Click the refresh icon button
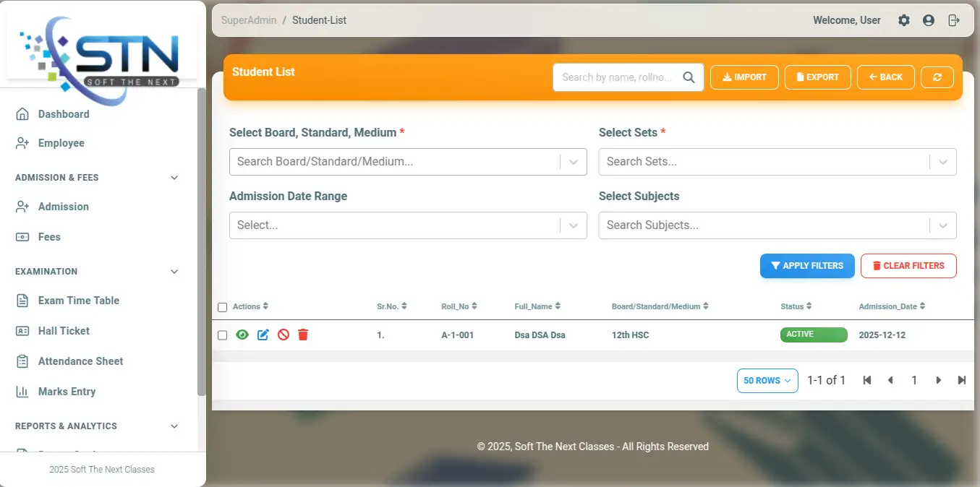The image size is (980, 487). click(937, 77)
